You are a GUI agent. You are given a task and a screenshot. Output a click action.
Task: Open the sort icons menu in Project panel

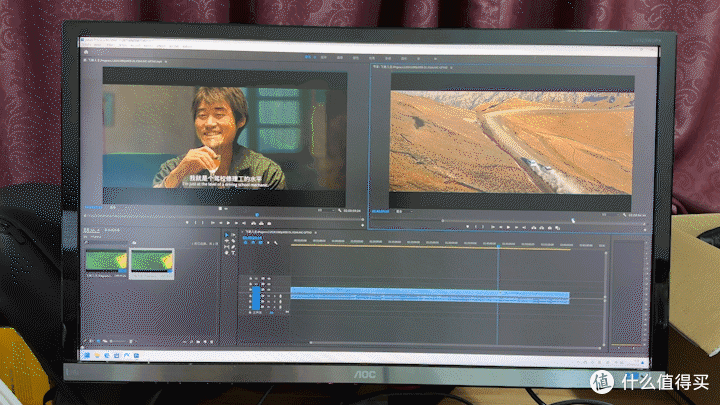point(131,341)
